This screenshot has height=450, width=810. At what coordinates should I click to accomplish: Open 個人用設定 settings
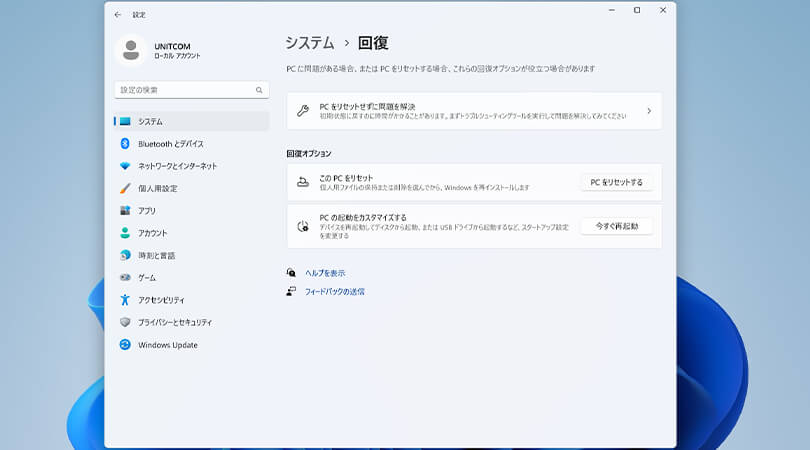pos(192,188)
